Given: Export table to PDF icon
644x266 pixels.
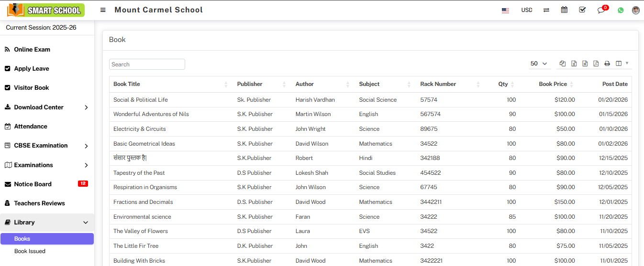Looking at the screenshot, I should 596,64.
